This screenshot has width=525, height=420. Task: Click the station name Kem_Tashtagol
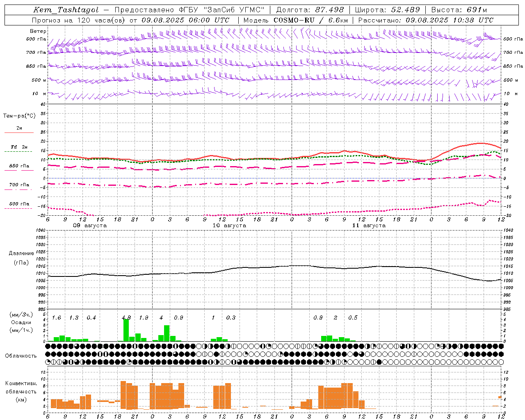[x=66, y=10]
